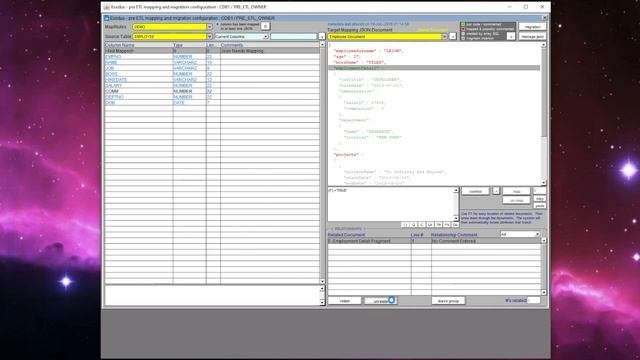Image resolution: width=640 pixels, height=360 pixels.
Task: Toggle the 'fragment insertion' checkbox
Action: tap(463, 38)
